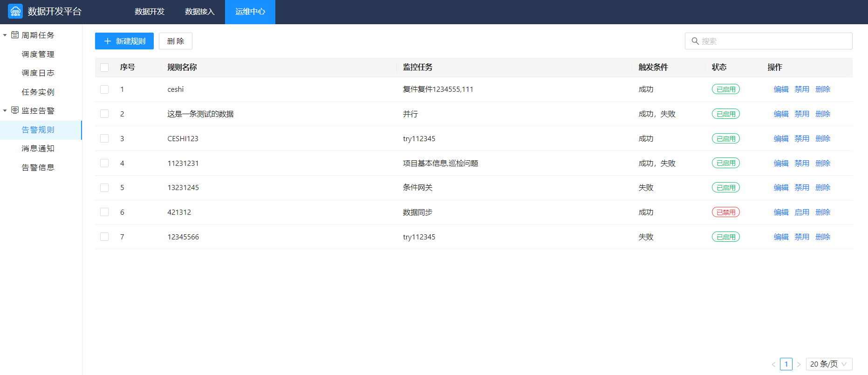This screenshot has width=868, height=375.
Task: Select page number 1 in pagination
Action: 786,364
